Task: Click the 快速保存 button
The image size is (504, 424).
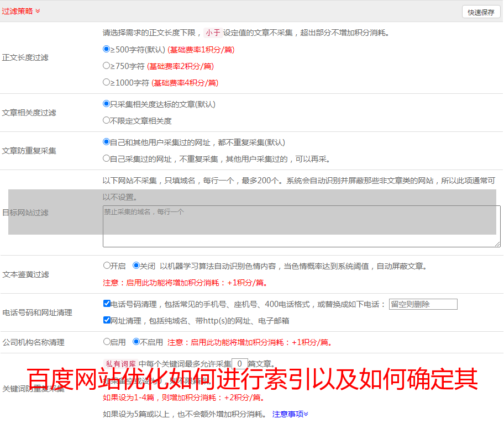Action: (x=481, y=12)
